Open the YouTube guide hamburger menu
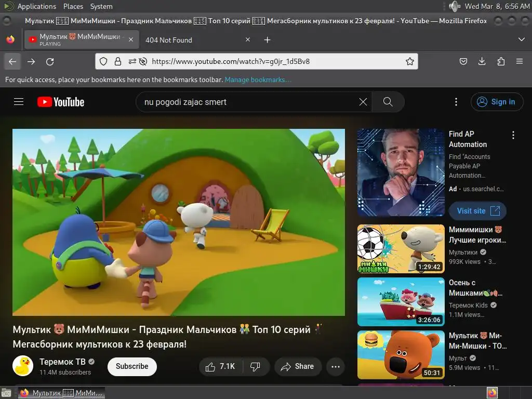 (19, 102)
